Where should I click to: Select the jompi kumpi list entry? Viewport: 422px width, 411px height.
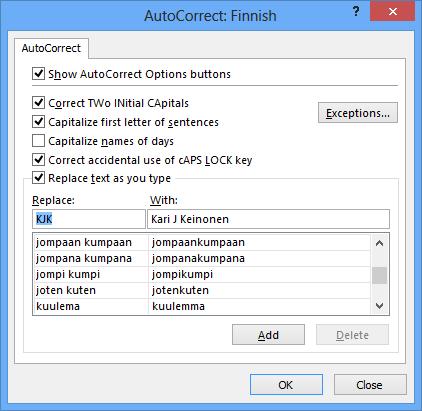[202, 274]
